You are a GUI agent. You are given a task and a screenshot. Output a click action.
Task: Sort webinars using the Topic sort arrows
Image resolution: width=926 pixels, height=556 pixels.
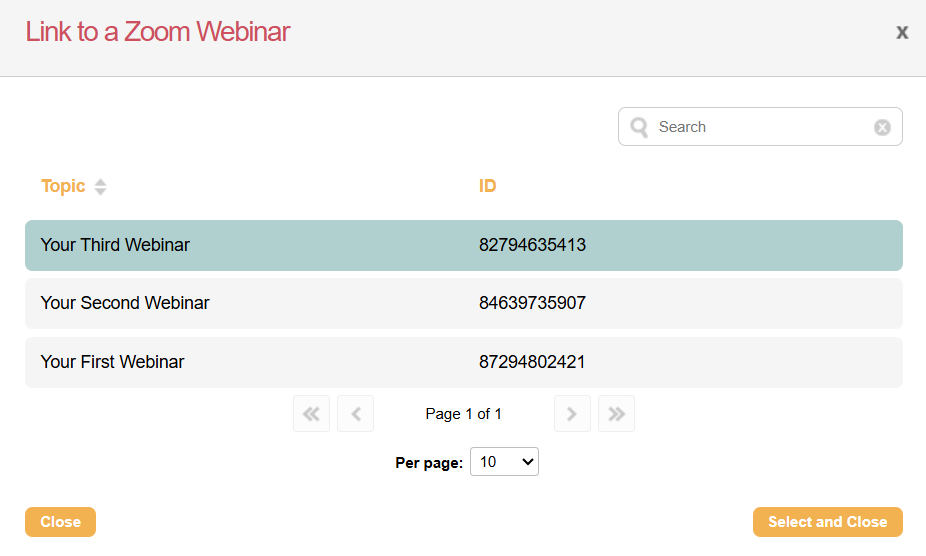100,187
